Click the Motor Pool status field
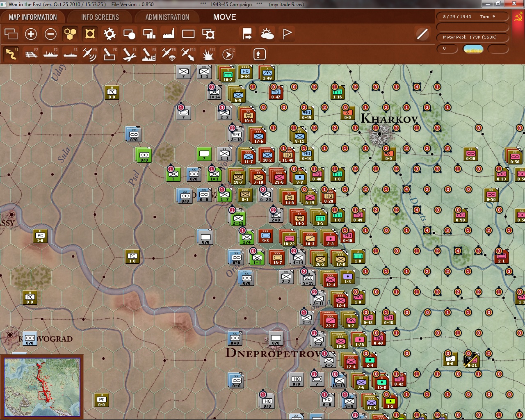The height and width of the screenshot is (420, 525). click(x=472, y=37)
